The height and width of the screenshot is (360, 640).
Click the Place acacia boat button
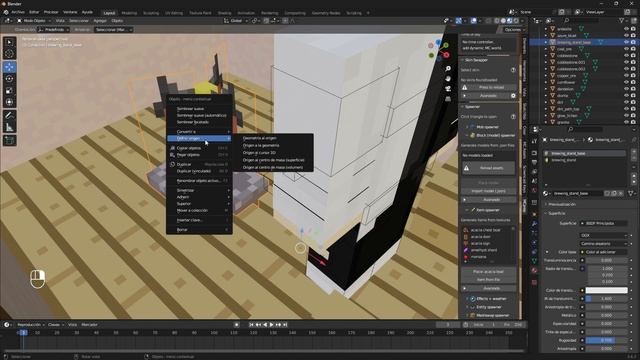click(x=489, y=271)
